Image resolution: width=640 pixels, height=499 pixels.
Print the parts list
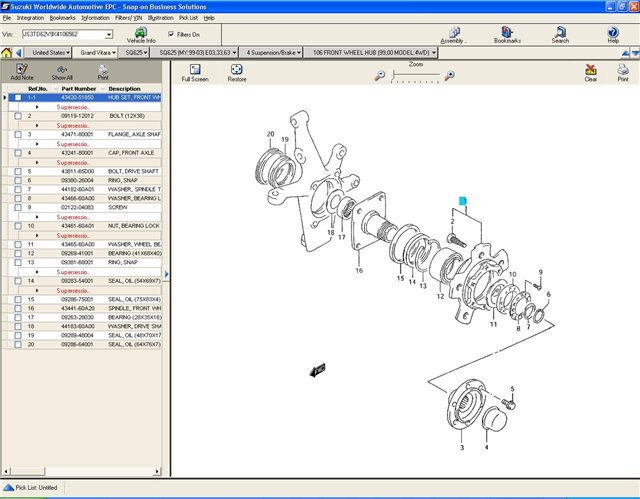pyautogui.click(x=103, y=71)
